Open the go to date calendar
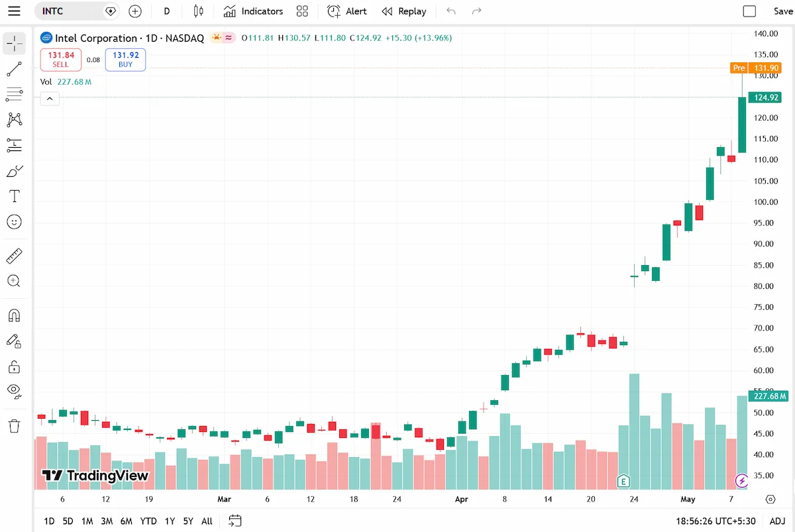 235,521
